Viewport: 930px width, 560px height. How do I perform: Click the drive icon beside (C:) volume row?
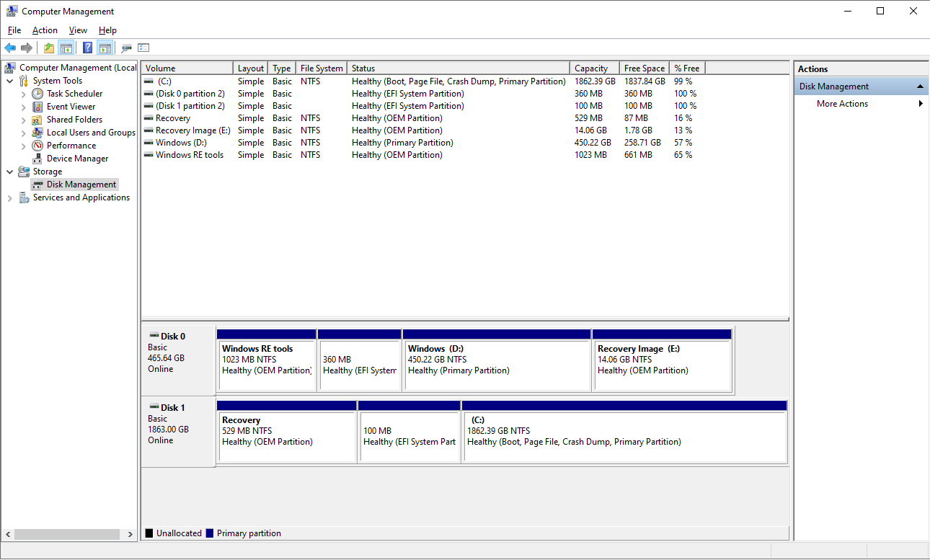[x=149, y=81]
